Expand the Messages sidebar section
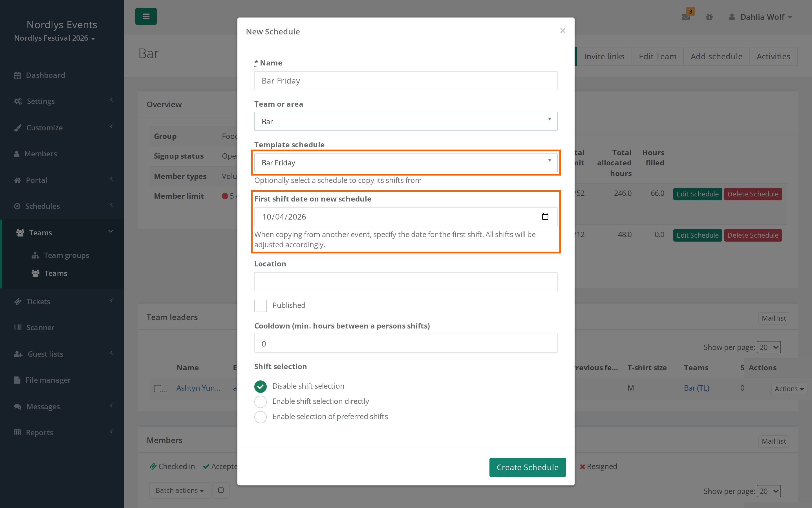The height and width of the screenshot is (508, 812). 62,406
